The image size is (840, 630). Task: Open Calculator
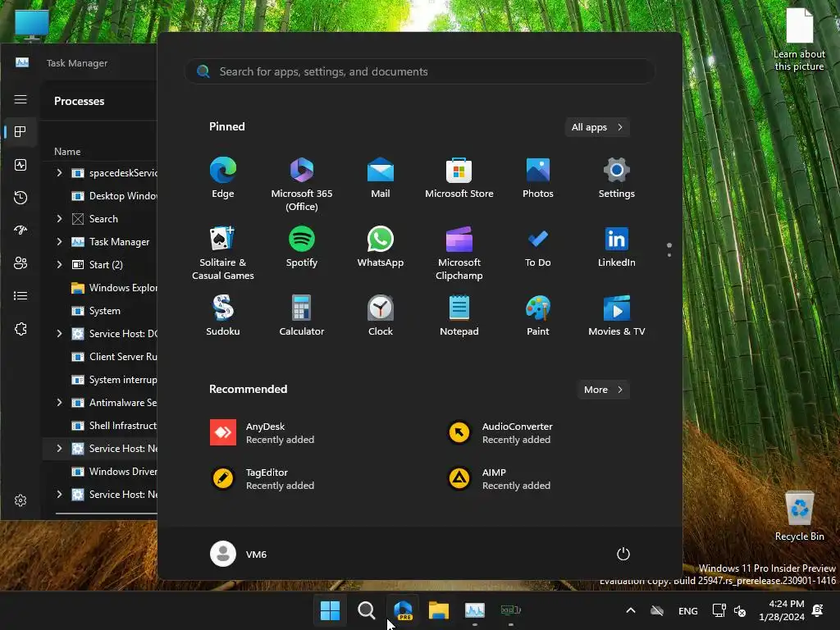click(x=302, y=316)
